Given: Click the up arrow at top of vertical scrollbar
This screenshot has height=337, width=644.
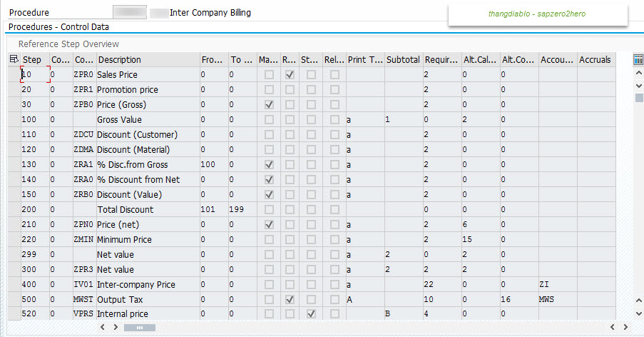Looking at the screenshot, I should tap(638, 74).
